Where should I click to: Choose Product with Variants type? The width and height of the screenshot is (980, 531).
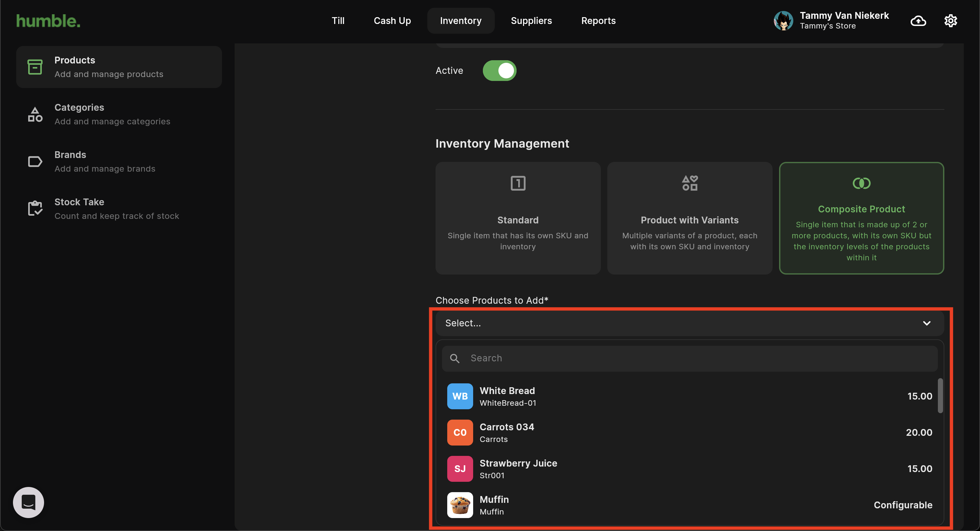[689, 218]
